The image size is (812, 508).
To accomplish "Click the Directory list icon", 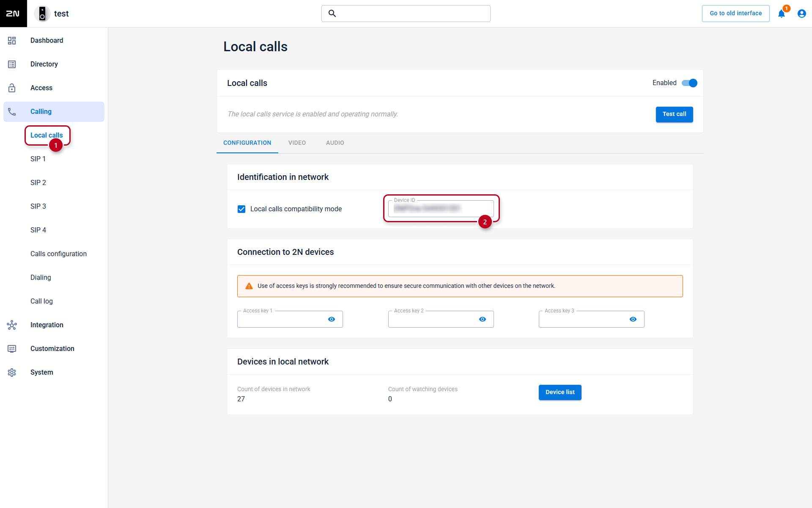I will tap(12, 64).
